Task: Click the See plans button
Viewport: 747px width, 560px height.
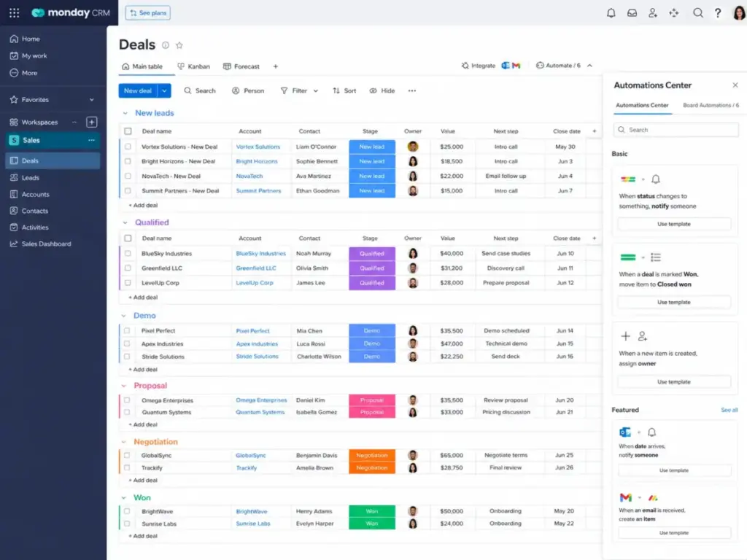Action: pyautogui.click(x=147, y=13)
